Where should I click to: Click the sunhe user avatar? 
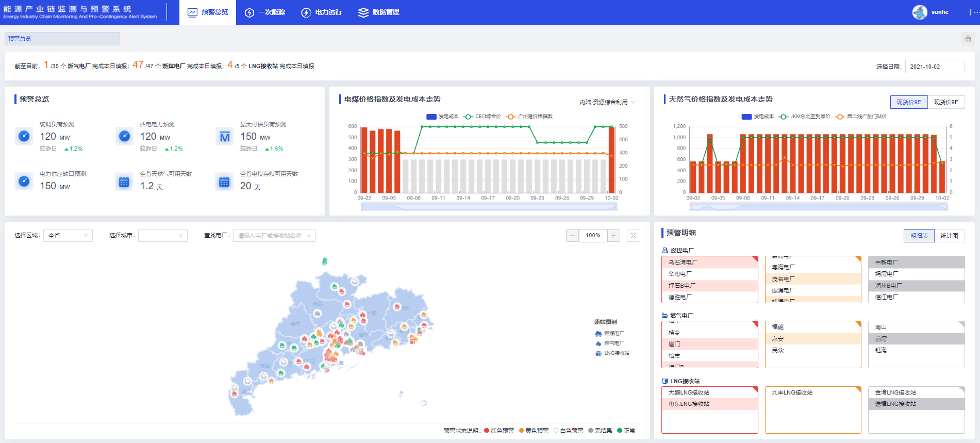click(x=919, y=12)
